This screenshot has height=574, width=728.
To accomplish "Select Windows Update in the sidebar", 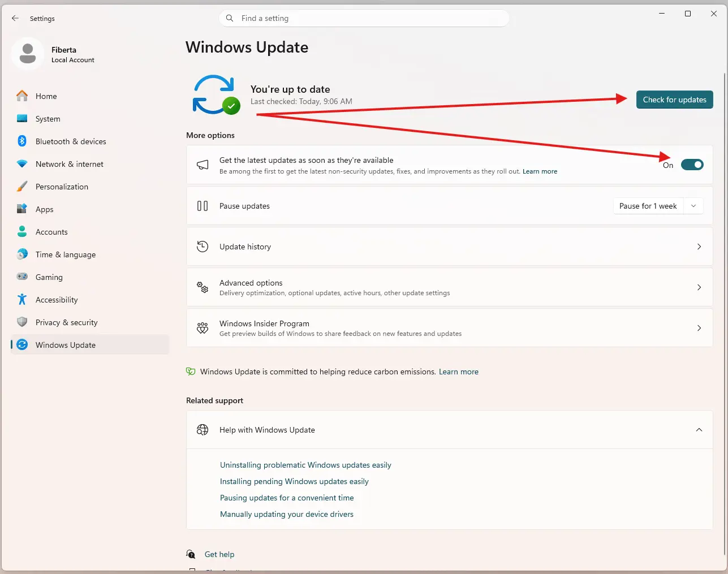I will 67,344.
